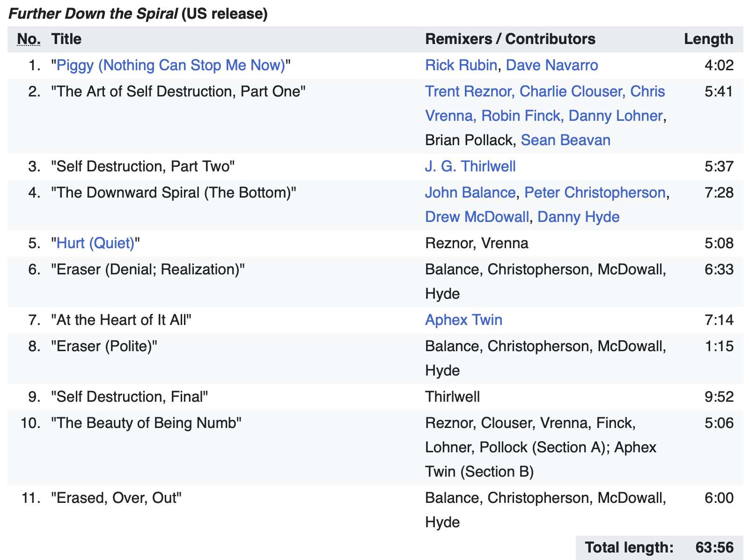749x560 pixels.
Task: Open the John Balance link
Action: coord(470,192)
